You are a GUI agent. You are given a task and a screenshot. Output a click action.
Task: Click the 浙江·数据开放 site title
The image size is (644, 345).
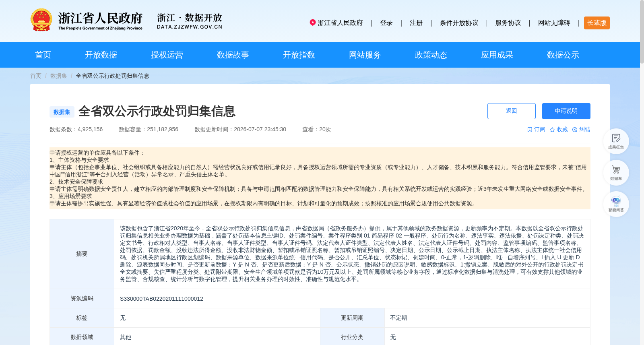(190, 21)
